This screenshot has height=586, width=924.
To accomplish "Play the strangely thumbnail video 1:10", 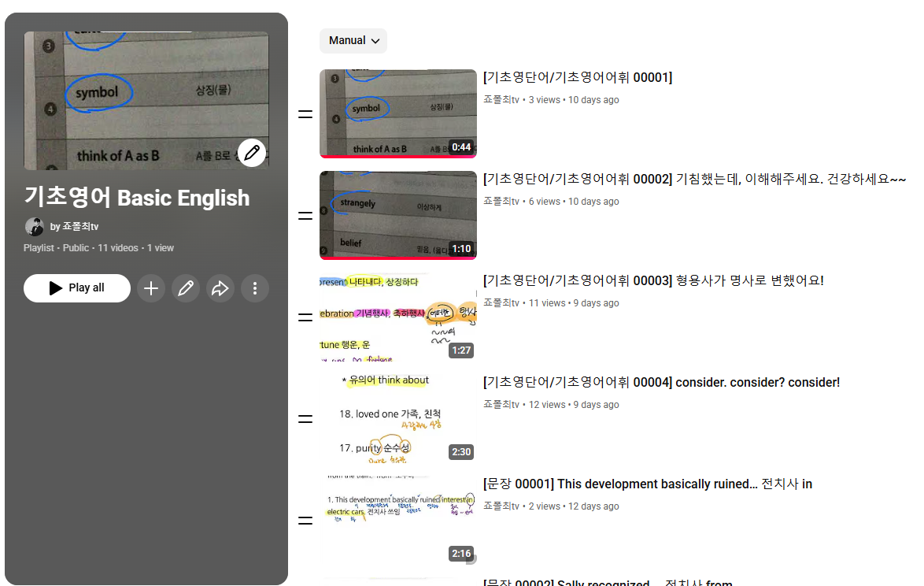I will coord(398,216).
